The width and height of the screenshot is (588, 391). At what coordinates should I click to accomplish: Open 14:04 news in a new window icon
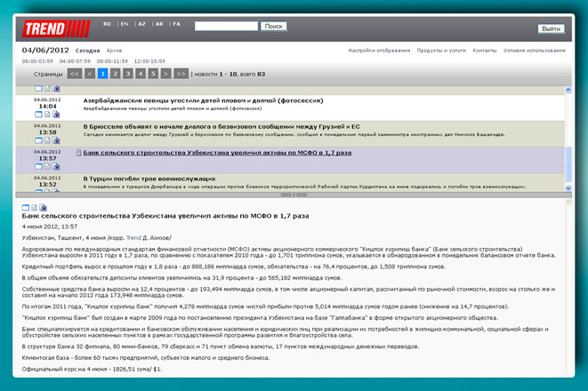click(38, 115)
